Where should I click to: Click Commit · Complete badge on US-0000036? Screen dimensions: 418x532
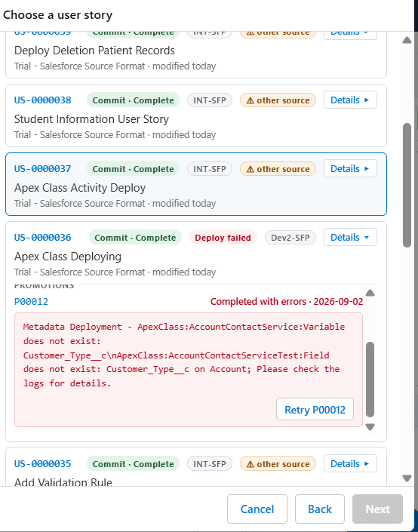click(x=135, y=238)
